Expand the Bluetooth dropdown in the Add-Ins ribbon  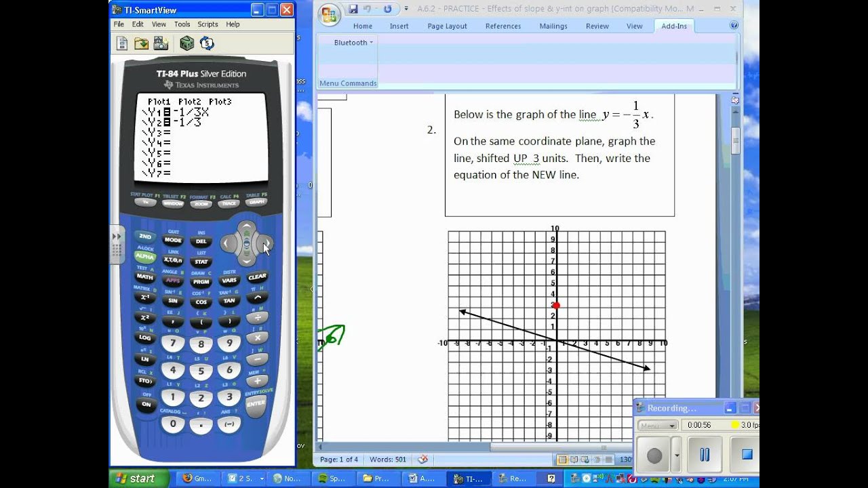tap(353, 42)
